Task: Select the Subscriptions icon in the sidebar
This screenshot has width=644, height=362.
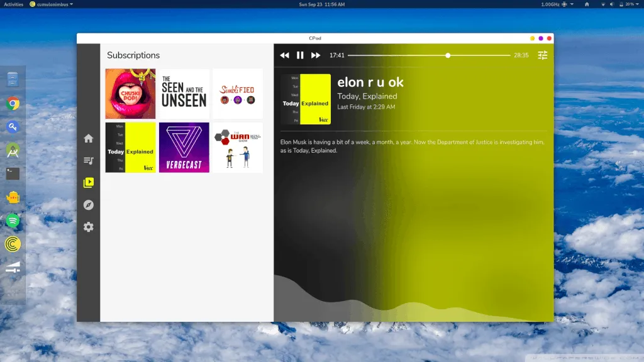Action: coord(89,183)
